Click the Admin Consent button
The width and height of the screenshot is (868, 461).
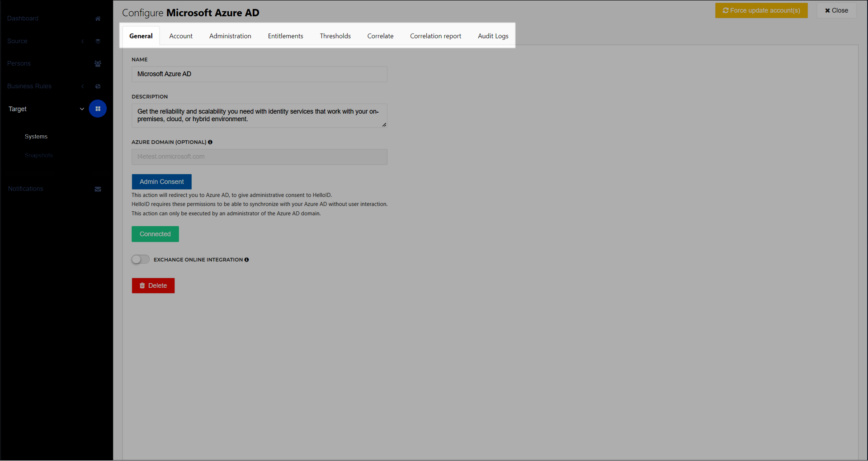coord(162,182)
